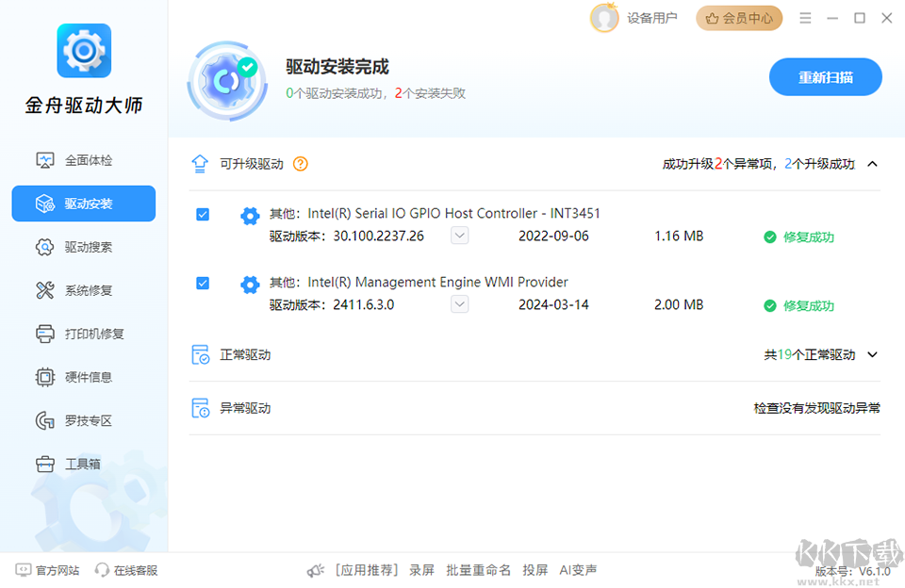Click the 检查没有发现驱动异常 text
This screenshot has height=588, width=905.
(x=816, y=409)
